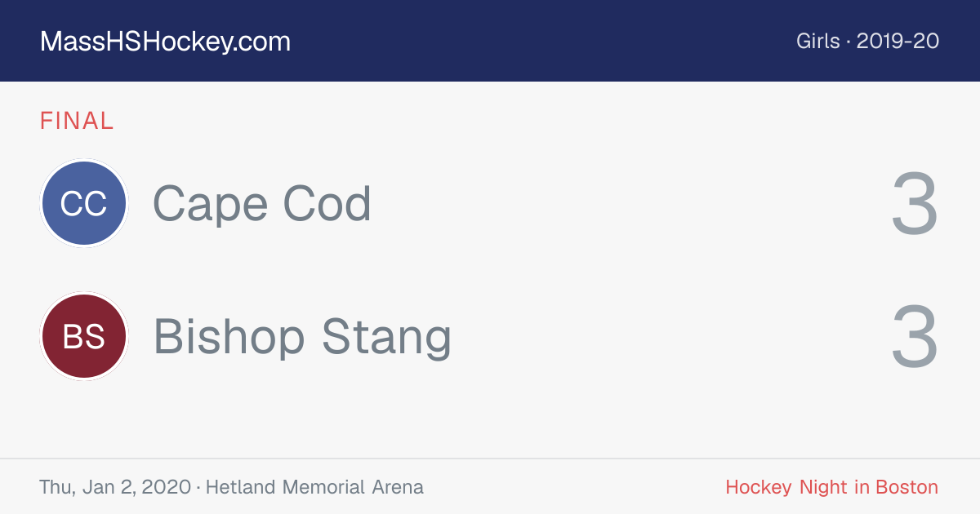This screenshot has height=514, width=980.
Task: Click Cape Cod's score of 3
Action: pyautogui.click(x=915, y=204)
